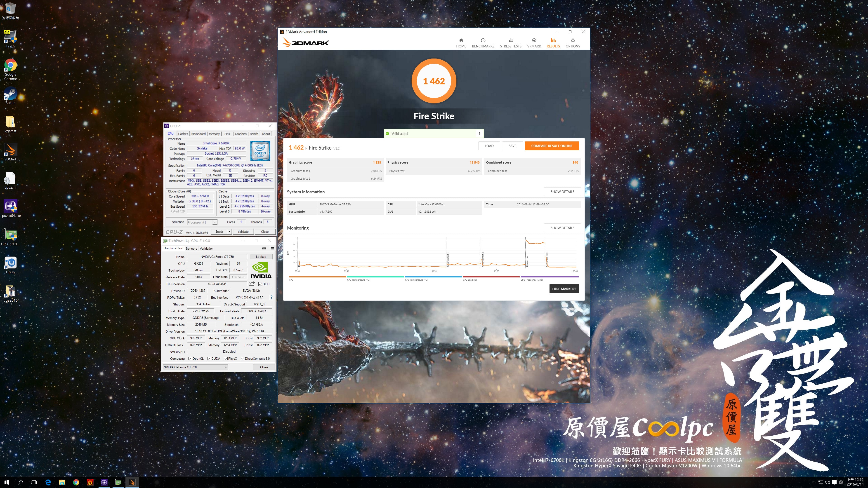Viewport: 868px width, 488px height.
Task: Show details for System information
Action: 562,192
